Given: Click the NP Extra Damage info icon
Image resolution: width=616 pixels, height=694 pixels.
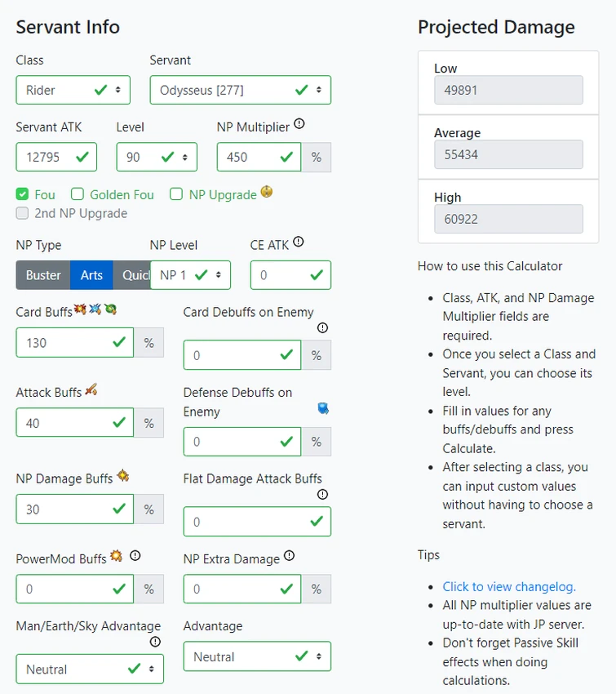Looking at the screenshot, I should (x=289, y=556).
